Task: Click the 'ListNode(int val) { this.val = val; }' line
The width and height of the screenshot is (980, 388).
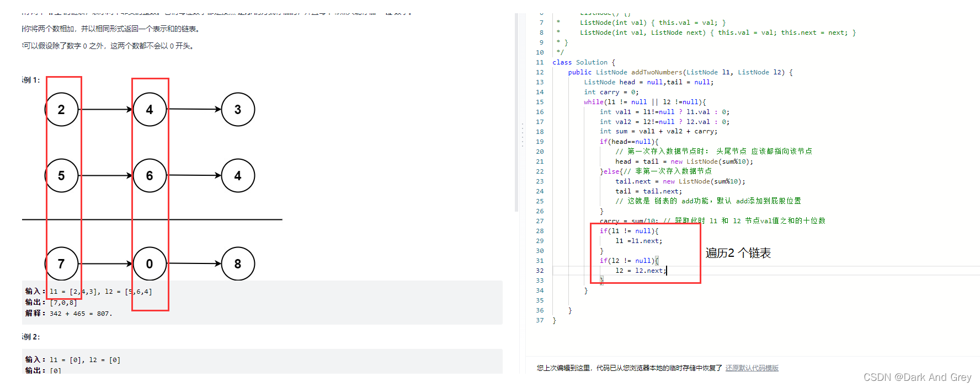Action: [x=653, y=23]
